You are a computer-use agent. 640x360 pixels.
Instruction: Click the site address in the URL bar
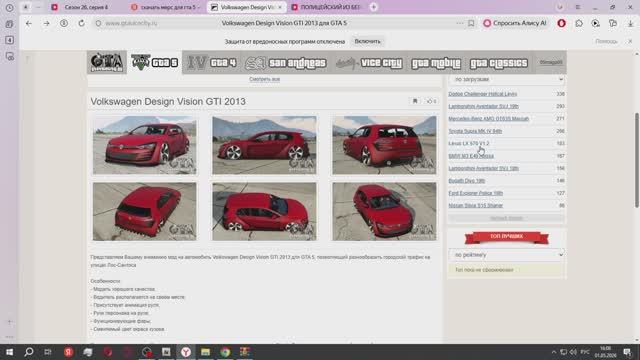pos(131,23)
